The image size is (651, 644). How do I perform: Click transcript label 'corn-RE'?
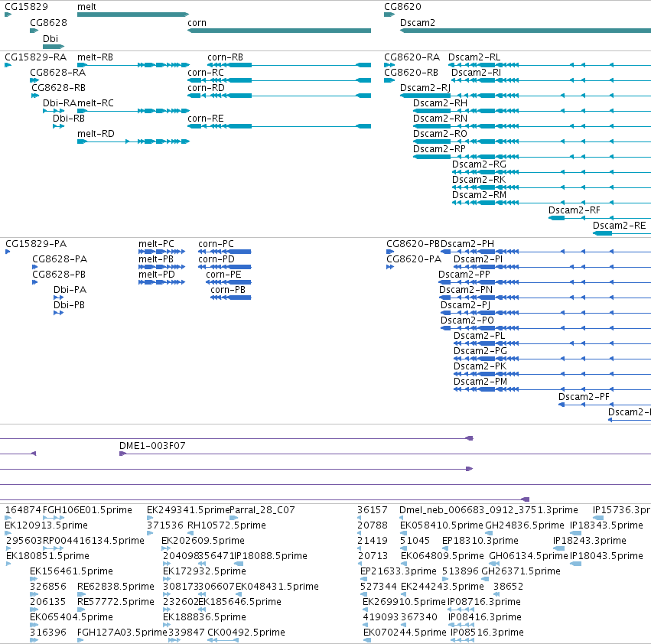(206, 119)
